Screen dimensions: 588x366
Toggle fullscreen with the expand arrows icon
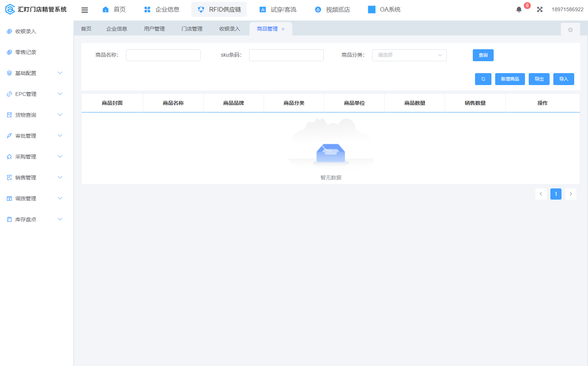tap(540, 10)
